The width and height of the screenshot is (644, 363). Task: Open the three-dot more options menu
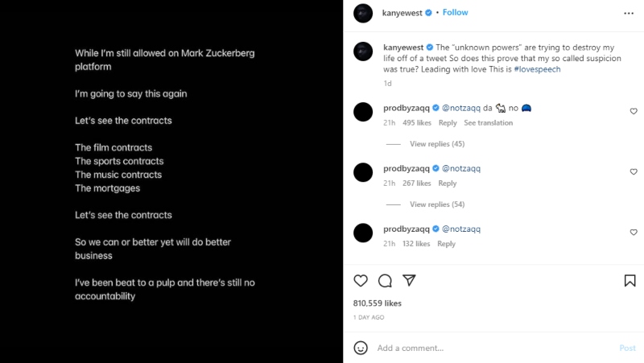click(630, 13)
